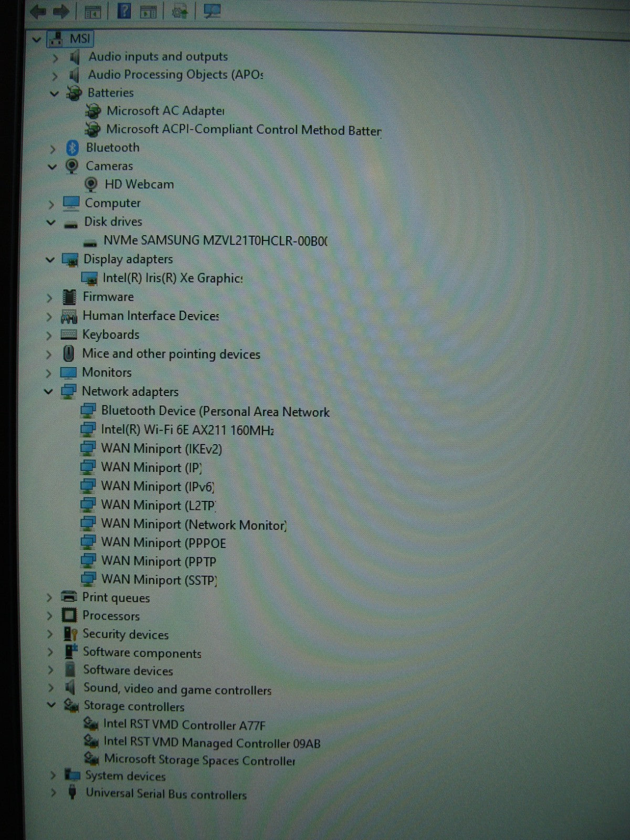Select Intel(R) Wi-Fi 6E AX211 adapter

coord(187,430)
